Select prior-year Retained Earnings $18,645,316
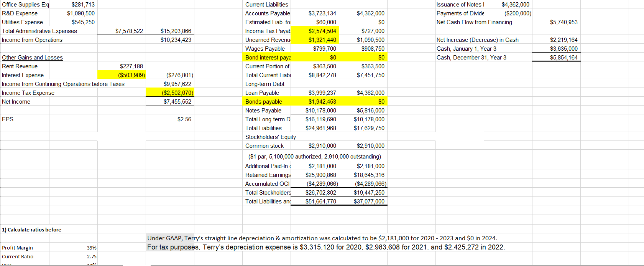This screenshot has height=266, width=644. coord(369,175)
